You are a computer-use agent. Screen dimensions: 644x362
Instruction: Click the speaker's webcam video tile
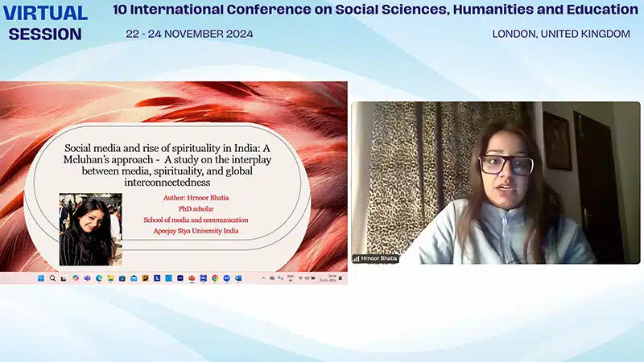pos(495,182)
